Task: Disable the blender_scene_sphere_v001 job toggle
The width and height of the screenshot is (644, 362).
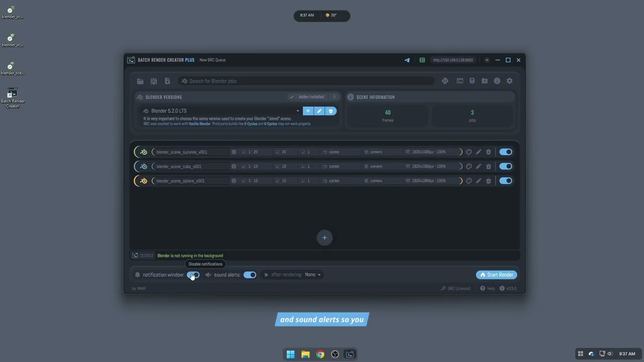Action: [506, 181]
